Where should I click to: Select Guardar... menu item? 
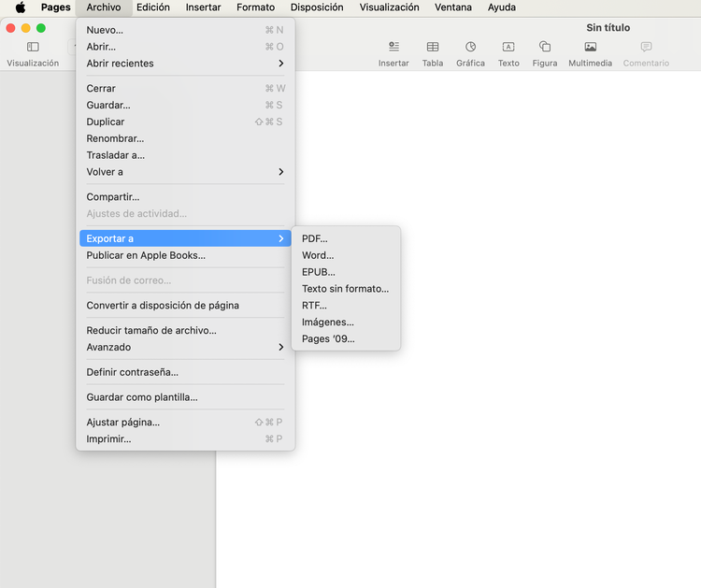pyautogui.click(x=185, y=105)
